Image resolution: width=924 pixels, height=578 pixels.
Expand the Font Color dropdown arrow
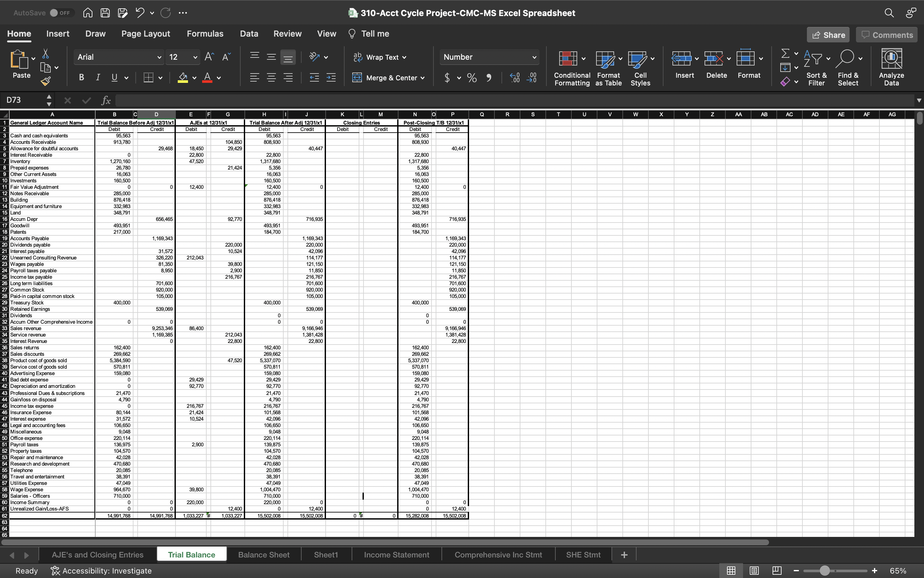tap(219, 78)
